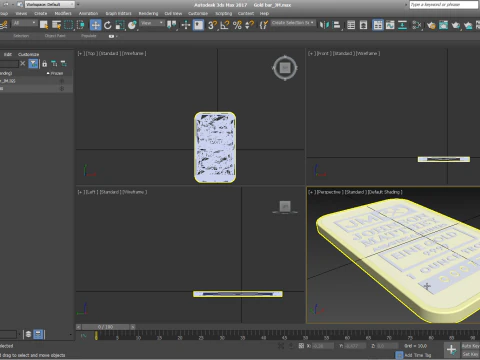Click the Render Production teapot icon
Image resolution: width=480 pixels, height=360 pixels.
456,25
